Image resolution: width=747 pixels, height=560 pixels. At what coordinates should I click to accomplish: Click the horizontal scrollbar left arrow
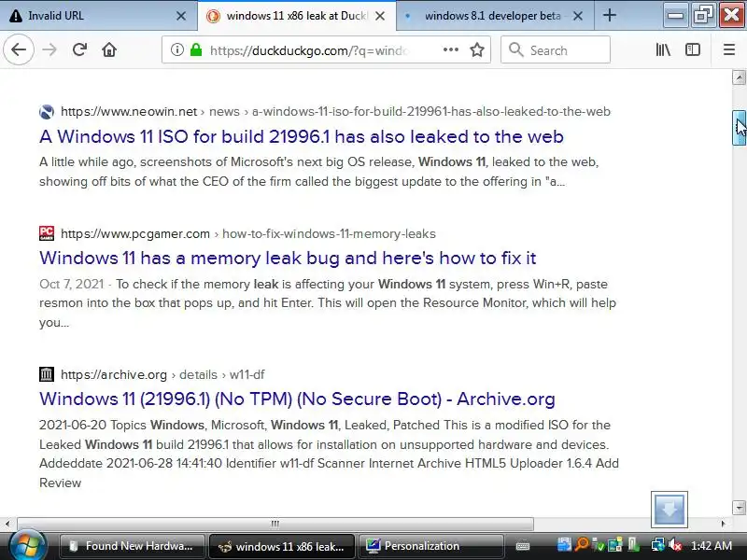click(x=7, y=524)
